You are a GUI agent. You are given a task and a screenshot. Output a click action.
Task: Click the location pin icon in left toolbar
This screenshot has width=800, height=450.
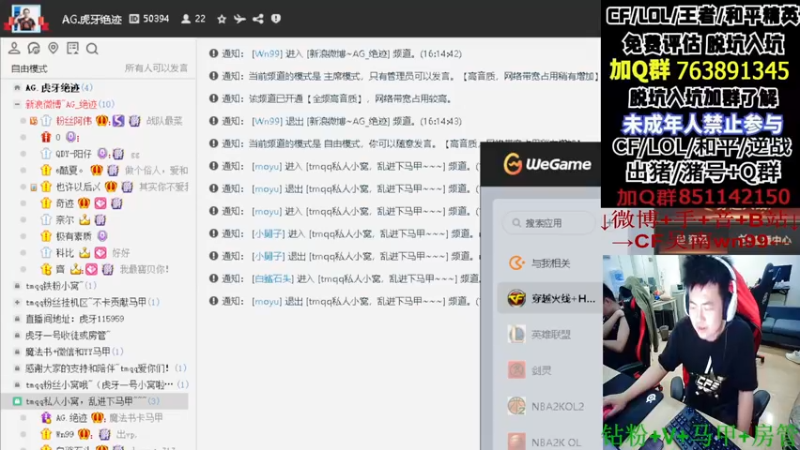click(x=53, y=48)
